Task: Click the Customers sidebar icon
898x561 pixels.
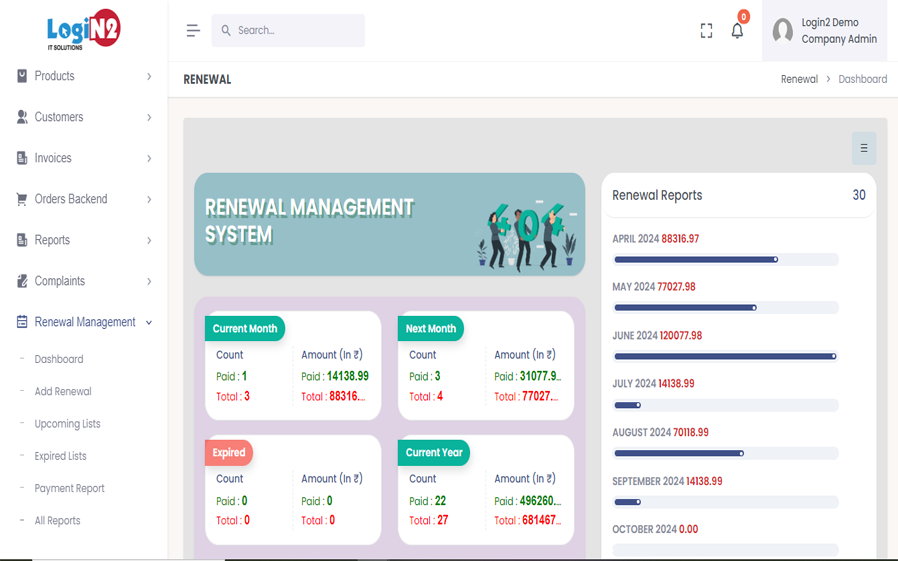Action: point(22,117)
